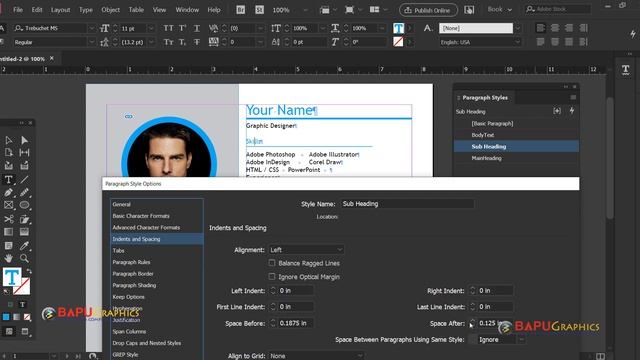Select the Direct Selection tool
The height and width of the screenshot is (360, 640).
click(24, 140)
